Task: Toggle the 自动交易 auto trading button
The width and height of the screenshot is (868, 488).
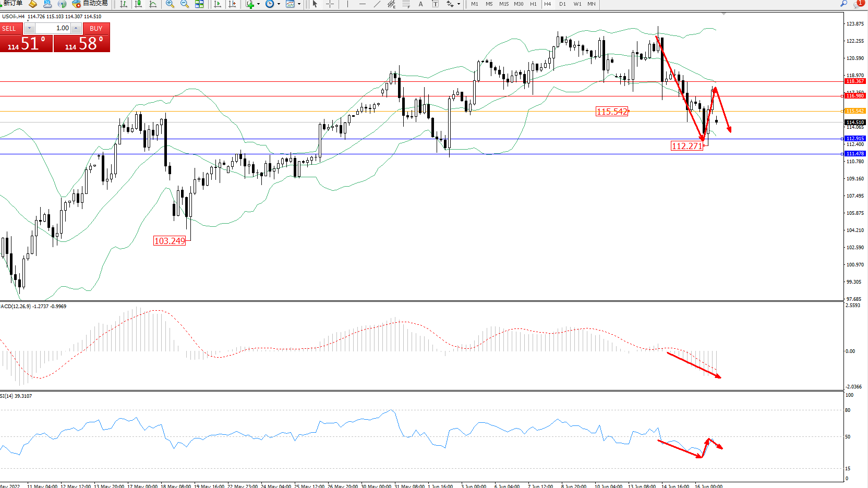Action: tap(90, 4)
